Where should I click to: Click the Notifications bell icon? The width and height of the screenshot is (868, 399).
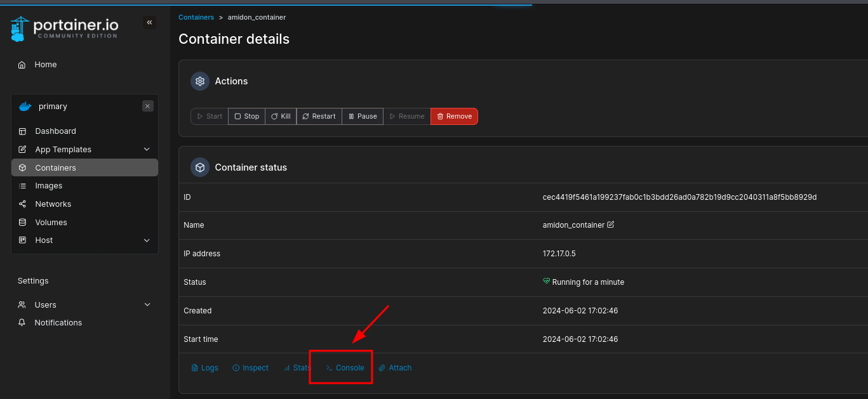click(22, 323)
